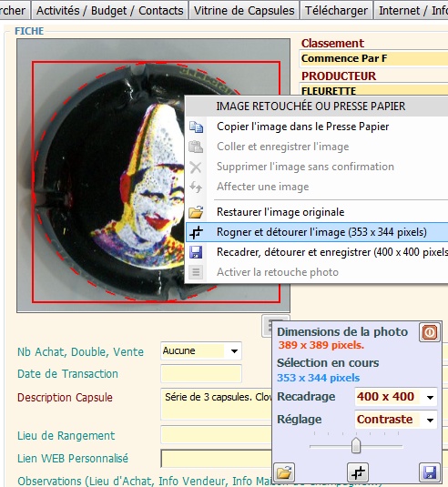Open the Internet / Info tab

[411, 10]
